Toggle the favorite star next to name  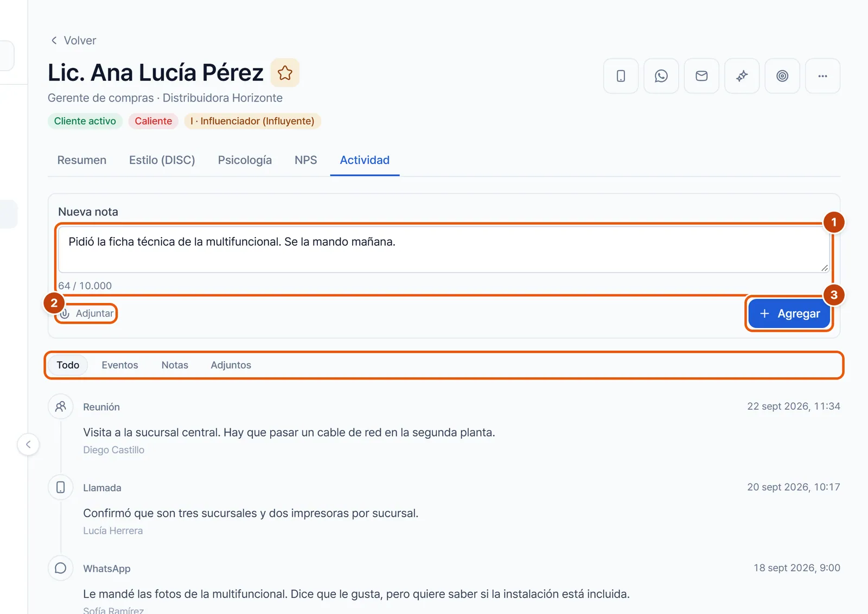(x=285, y=73)
